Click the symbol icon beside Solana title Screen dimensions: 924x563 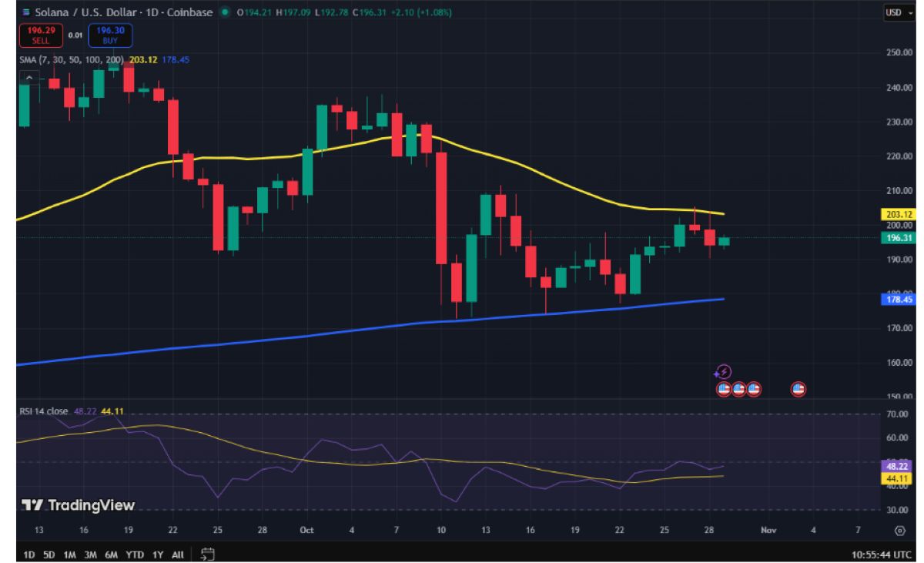coord(25,12)
